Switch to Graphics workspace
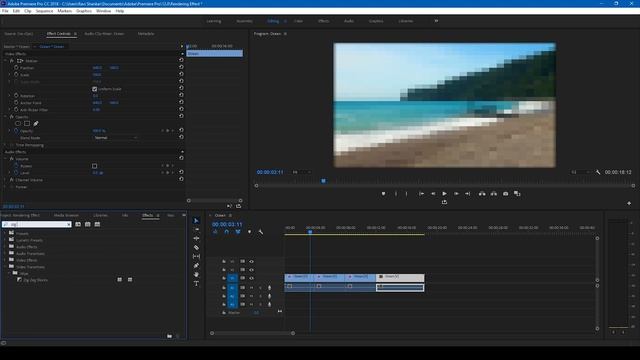Image resolution: width=640 pixels, height=360 pixels. (x=376, y=21)
